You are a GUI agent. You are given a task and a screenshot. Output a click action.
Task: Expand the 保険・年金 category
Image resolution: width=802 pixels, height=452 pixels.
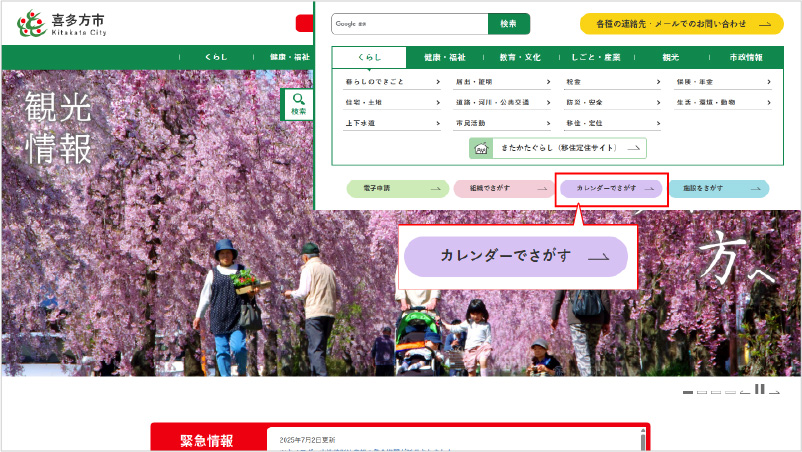(x=721, y=81)
